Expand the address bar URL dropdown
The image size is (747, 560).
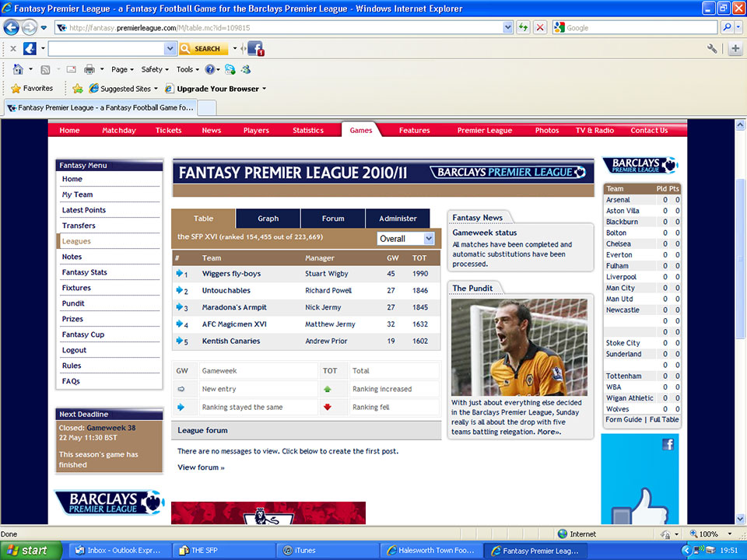[507, 28]
